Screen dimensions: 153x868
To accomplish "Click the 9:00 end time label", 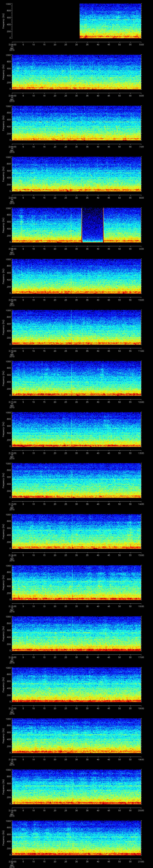I will [141, 249].
